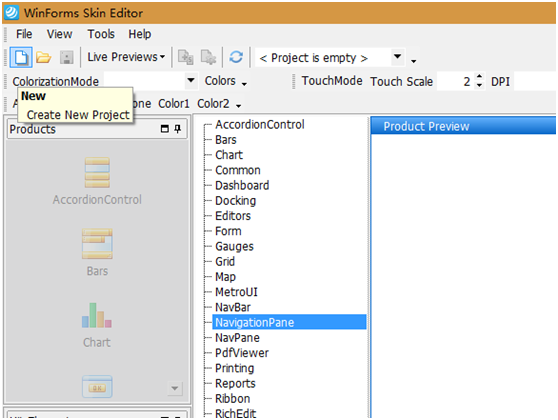The height and width of the screenshot is (420, 558).
Task: Click the Open project folder icon
Action: coord(43,57)
